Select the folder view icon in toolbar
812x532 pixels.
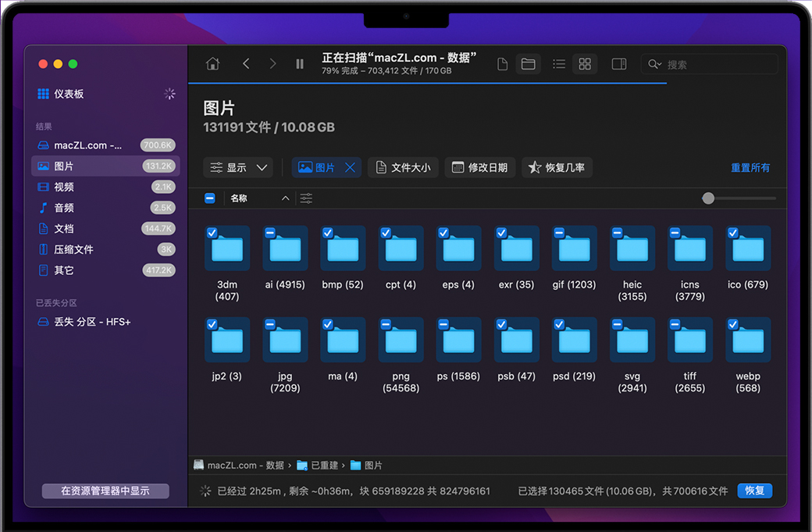click(x=529, y=64)
